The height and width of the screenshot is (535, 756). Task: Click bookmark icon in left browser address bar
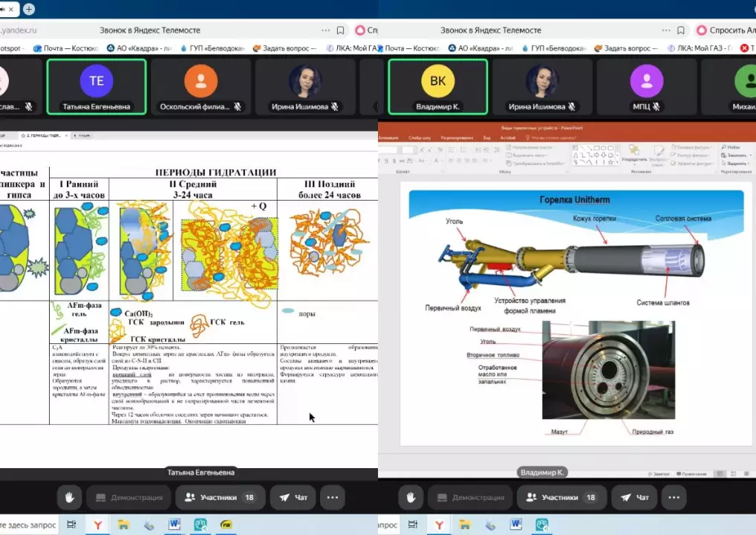coord(340,30)
